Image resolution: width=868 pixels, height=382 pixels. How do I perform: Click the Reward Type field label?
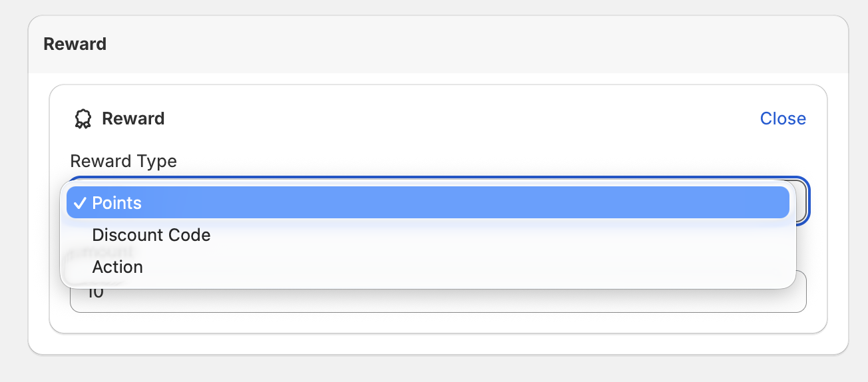124,161
